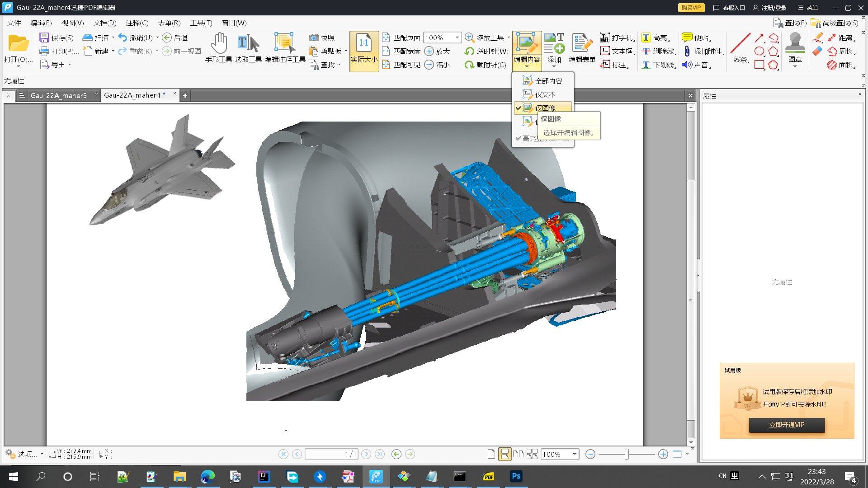The image size is (868, 488).
Task: Activate the Select tool (选取工具)
Action: [x=248, y=48]
